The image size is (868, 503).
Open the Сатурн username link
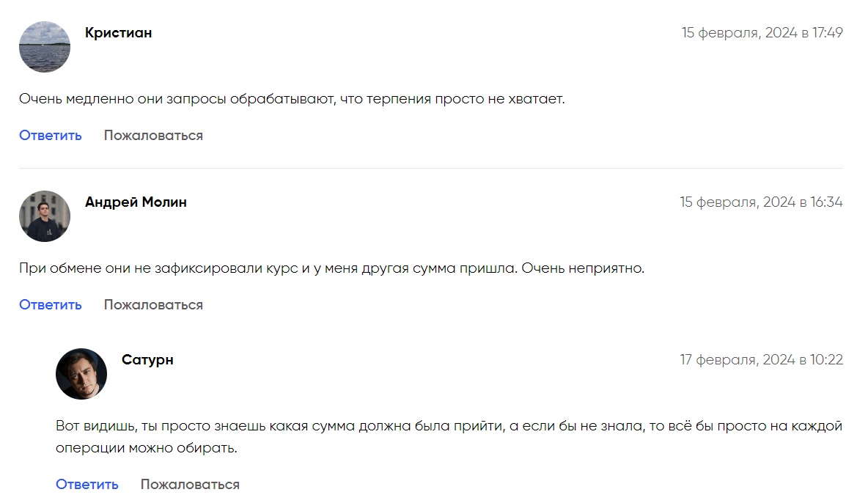[x=147, y=360]
